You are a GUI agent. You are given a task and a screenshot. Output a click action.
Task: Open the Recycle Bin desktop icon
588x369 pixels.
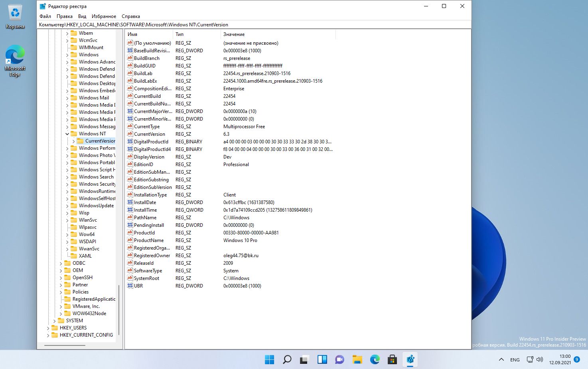point(15,17)
